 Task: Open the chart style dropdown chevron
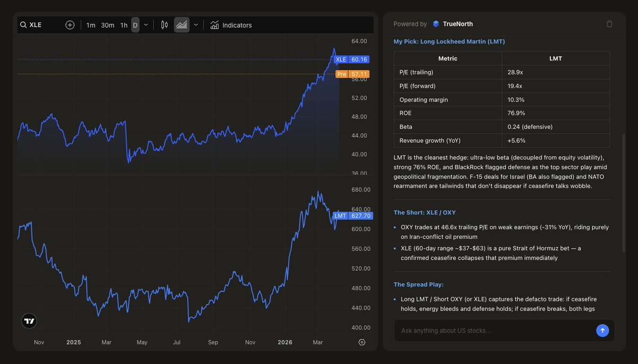pos(196,25)
